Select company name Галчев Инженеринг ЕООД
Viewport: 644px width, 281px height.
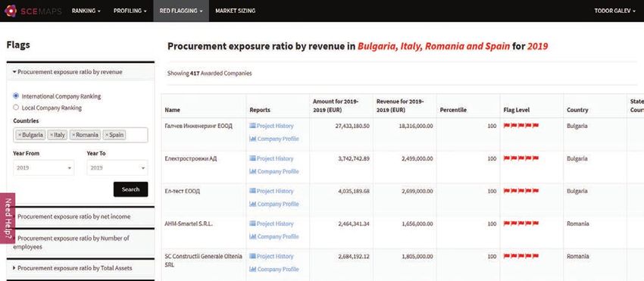199,126
